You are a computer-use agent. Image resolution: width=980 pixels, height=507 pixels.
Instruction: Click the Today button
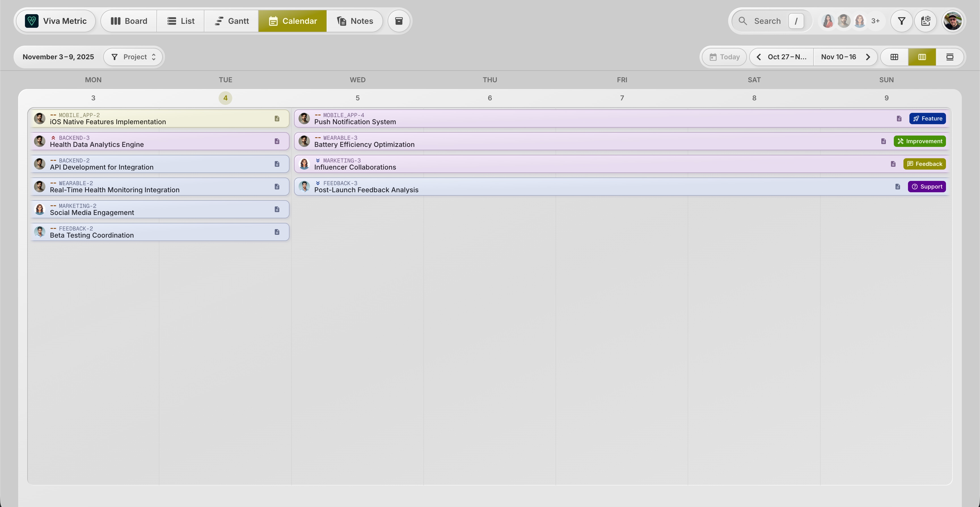click(x=724, y=57)
